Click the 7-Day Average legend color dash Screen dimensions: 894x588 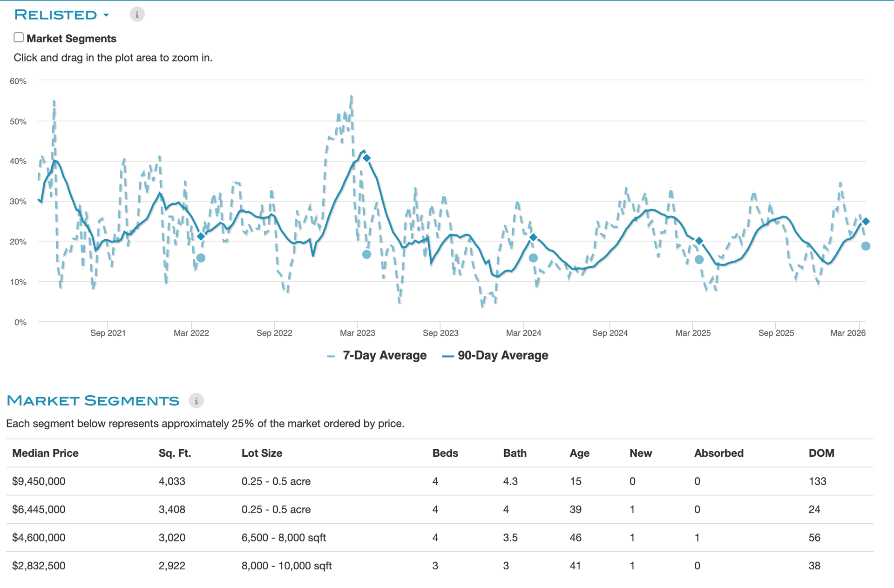331,356
